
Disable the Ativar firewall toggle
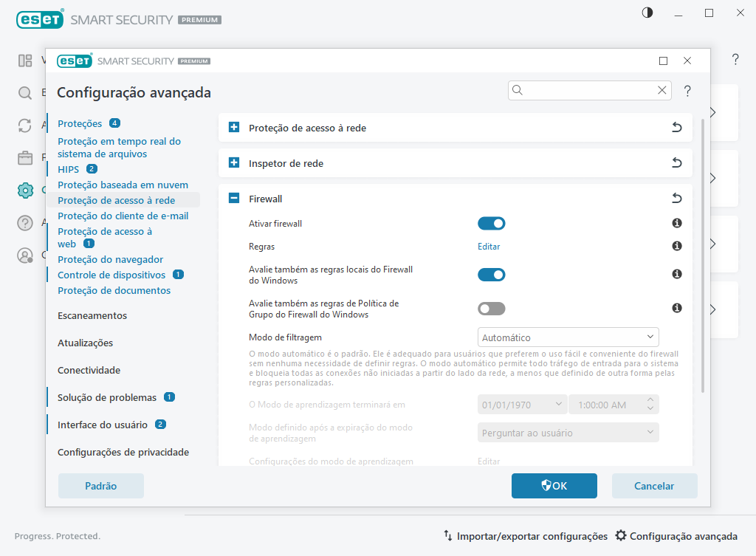click(x=492, y=223)
